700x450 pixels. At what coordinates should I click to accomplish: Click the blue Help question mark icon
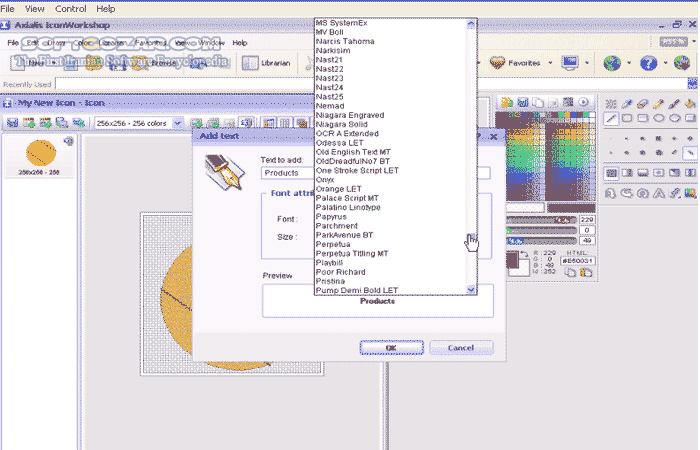[x=649, y=63]
